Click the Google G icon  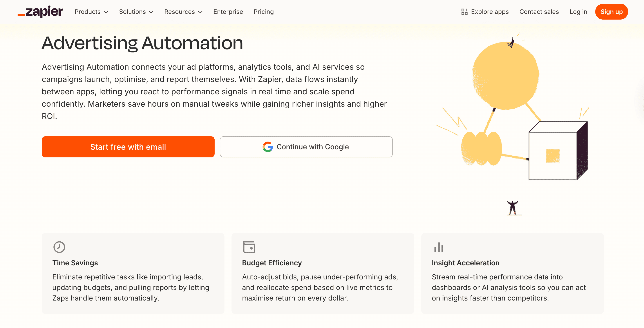click(268, 147)
